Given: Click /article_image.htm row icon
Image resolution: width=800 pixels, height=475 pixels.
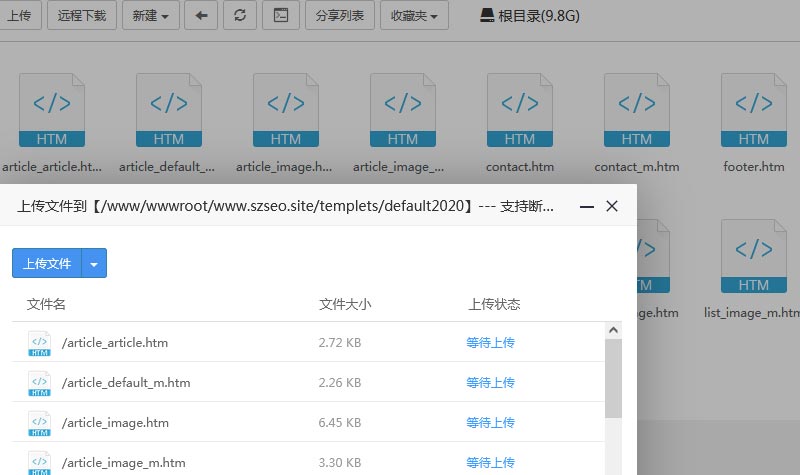Looking at the screenshot, I should pyautogui.click(x=40, y=423).
